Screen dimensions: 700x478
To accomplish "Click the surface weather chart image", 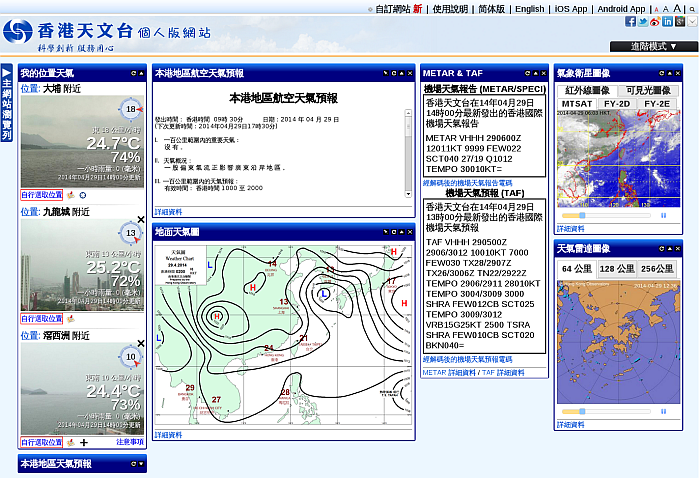I will click(283, 334).
